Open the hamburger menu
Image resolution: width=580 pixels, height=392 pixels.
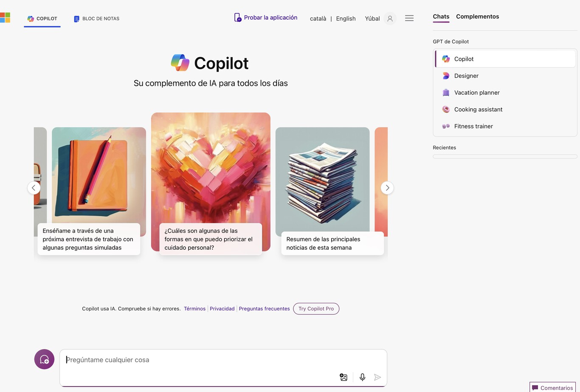[x=409, y=18]
